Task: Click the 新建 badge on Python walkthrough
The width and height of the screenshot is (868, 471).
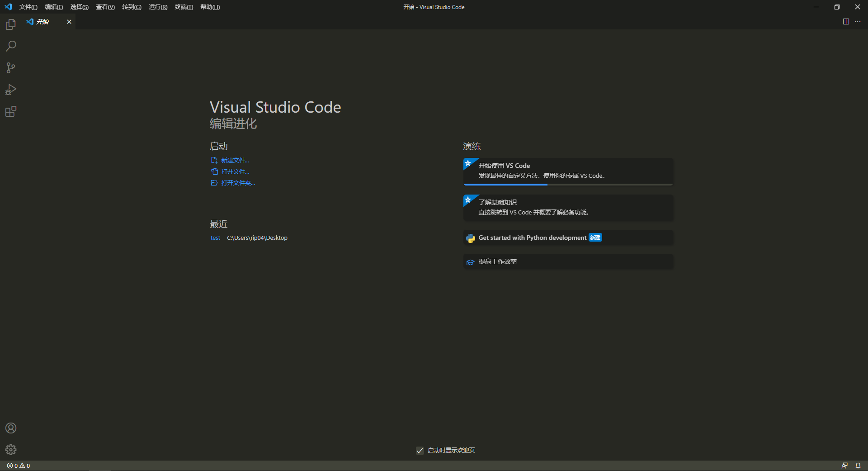Action: [595, 238]
